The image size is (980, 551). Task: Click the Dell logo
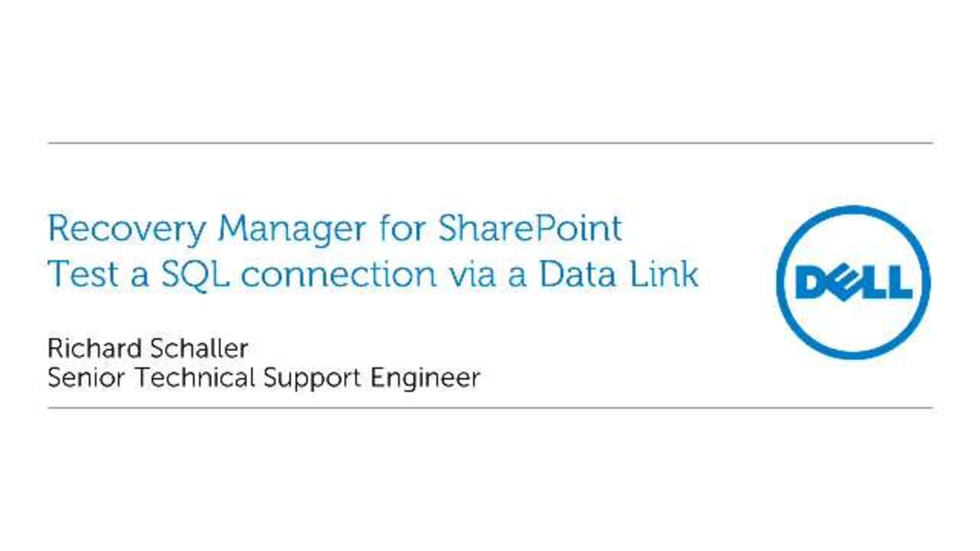(853, 282)
